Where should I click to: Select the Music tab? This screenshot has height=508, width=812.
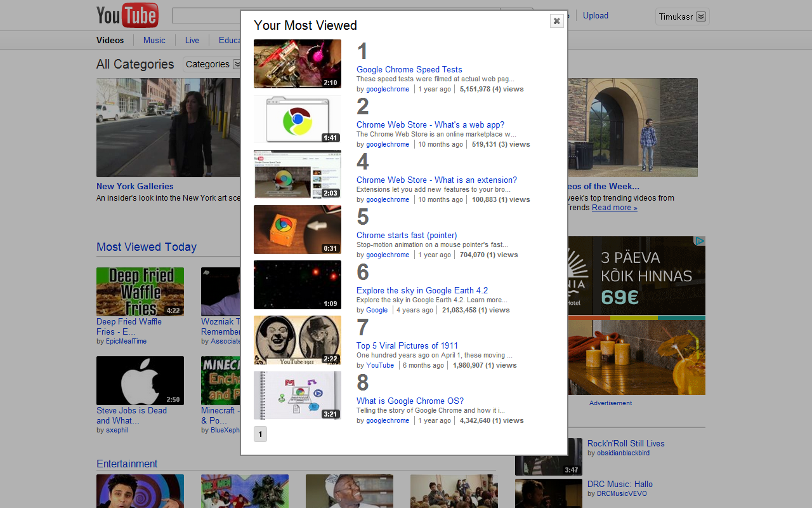(154, 40)
